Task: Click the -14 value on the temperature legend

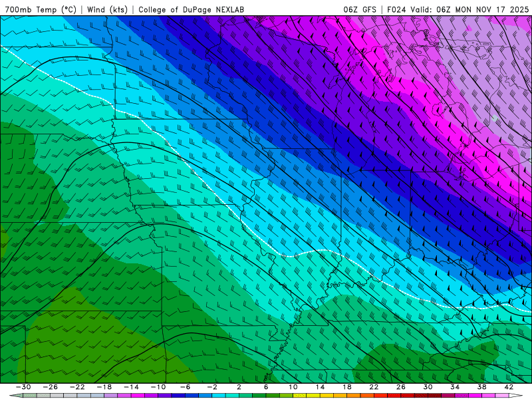Action: click(x=131, y=387)
